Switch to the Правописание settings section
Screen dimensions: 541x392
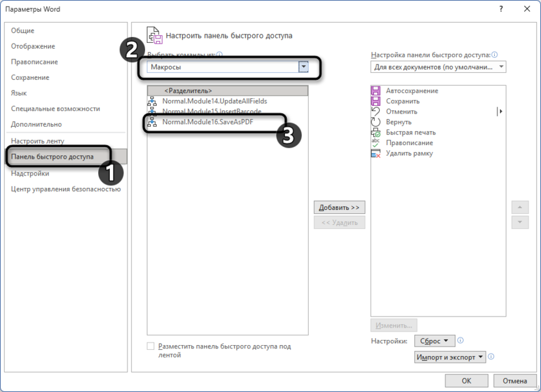[x=34, y=62]
